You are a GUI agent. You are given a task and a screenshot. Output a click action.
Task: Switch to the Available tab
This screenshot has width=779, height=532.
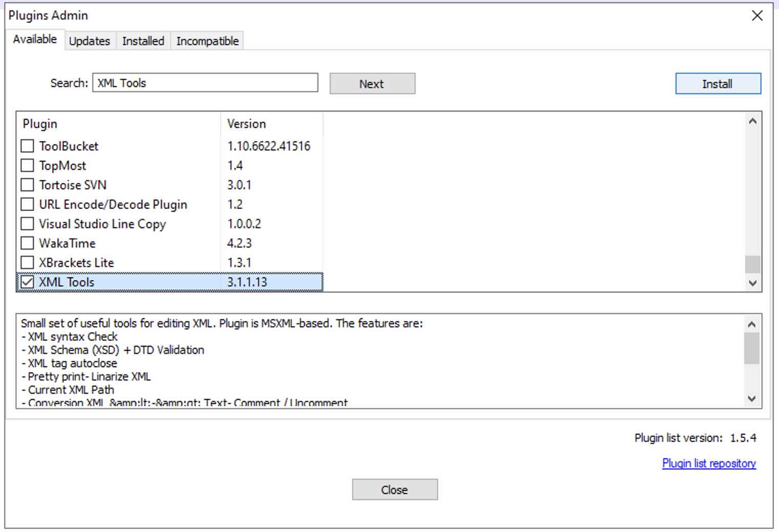(x=34, y=39)
